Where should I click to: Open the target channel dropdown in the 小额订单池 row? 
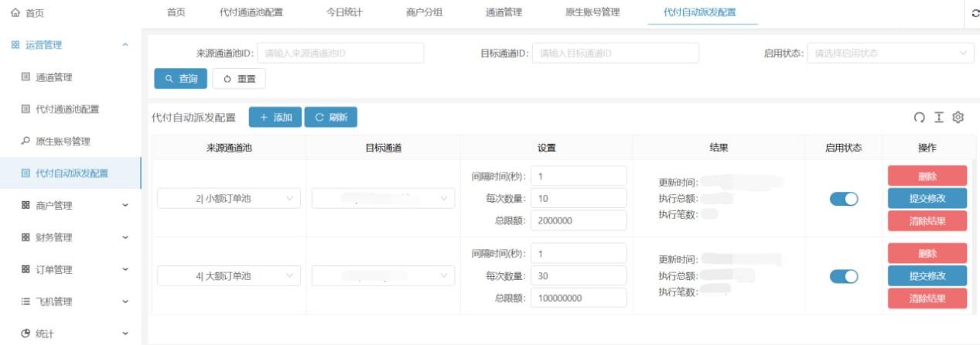pos(383,199)
